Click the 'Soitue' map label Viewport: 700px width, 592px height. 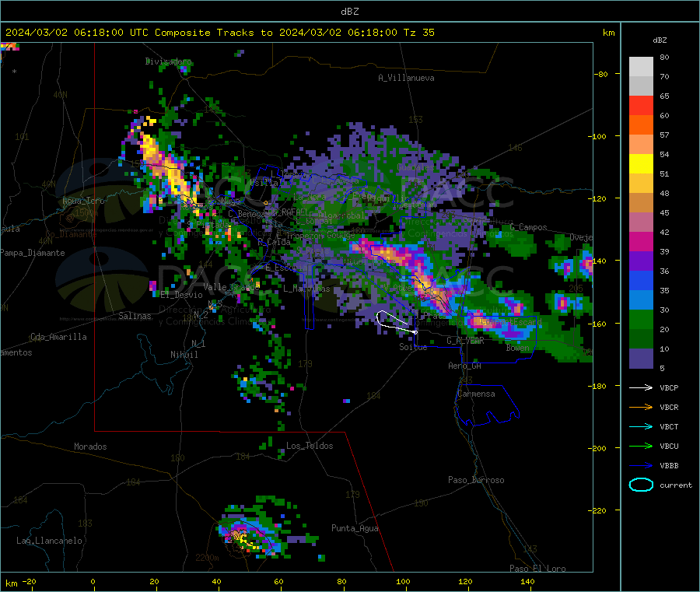(413, 347)
